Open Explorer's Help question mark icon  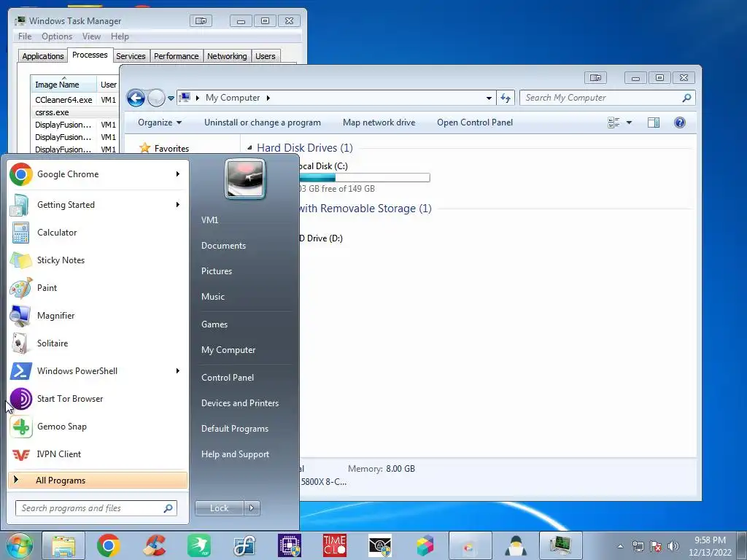[680, 122]
